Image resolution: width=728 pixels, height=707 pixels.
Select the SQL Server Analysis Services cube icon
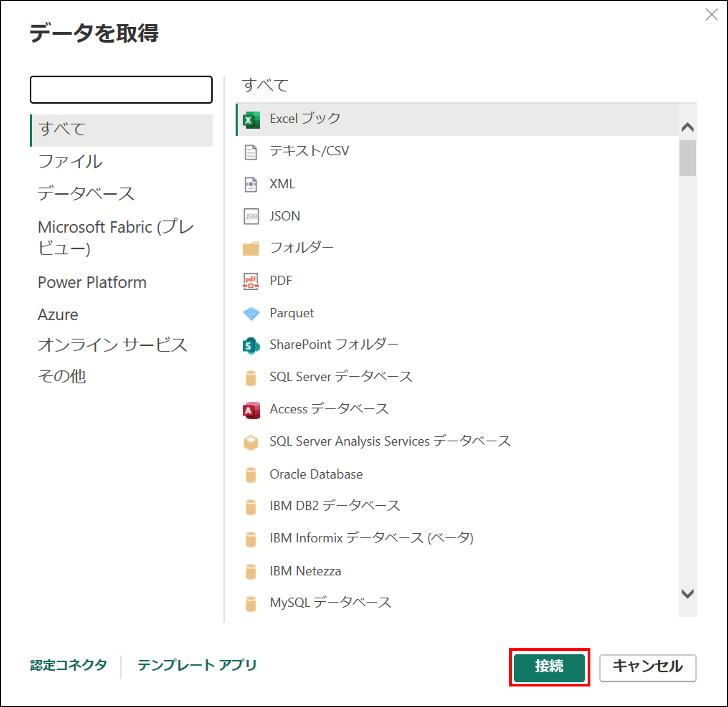pyautogui.click(x=251, y=442)
